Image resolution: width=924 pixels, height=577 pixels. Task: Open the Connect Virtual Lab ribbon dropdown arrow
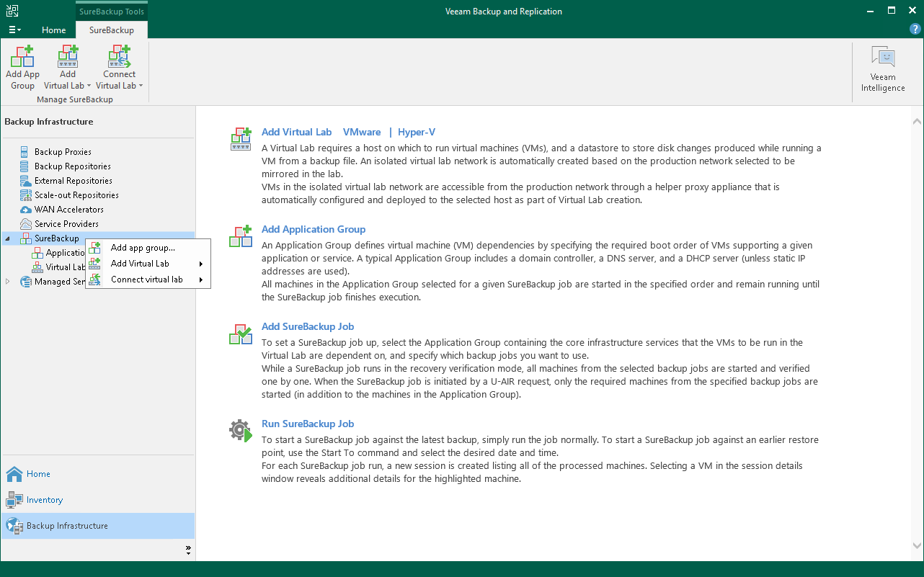point(141,86)
